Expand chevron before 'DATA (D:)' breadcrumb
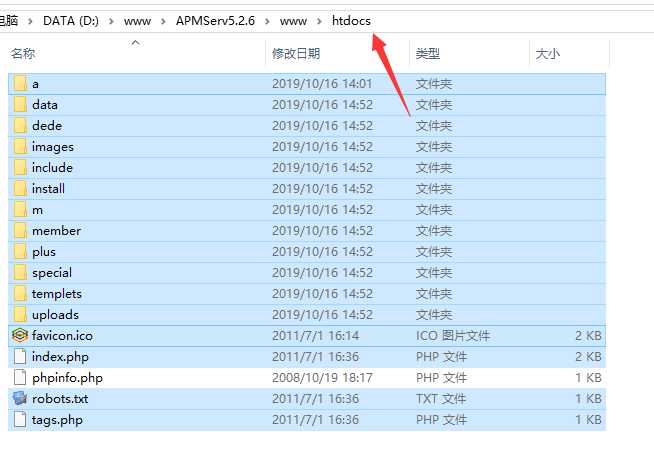The width and height of the screenshot is (654, 456). click(x=30, y=21)
